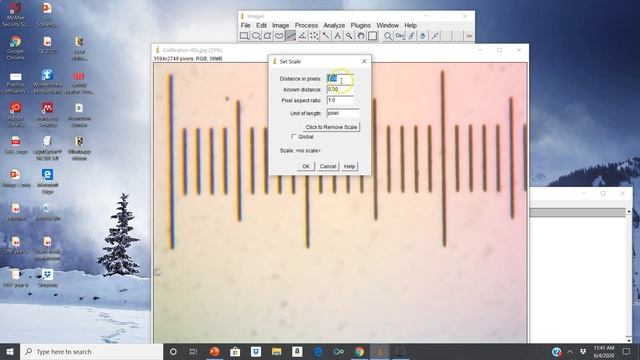The height and width of the screenshot is (360, 640).
Task: Click the Known distance field
Action: (x=340, y=89)
